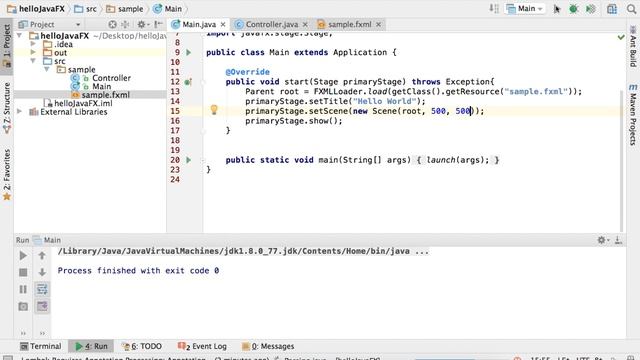Expand folded main method body braces
Viewport: 640px width, 360px height.
tap(458, 160)
